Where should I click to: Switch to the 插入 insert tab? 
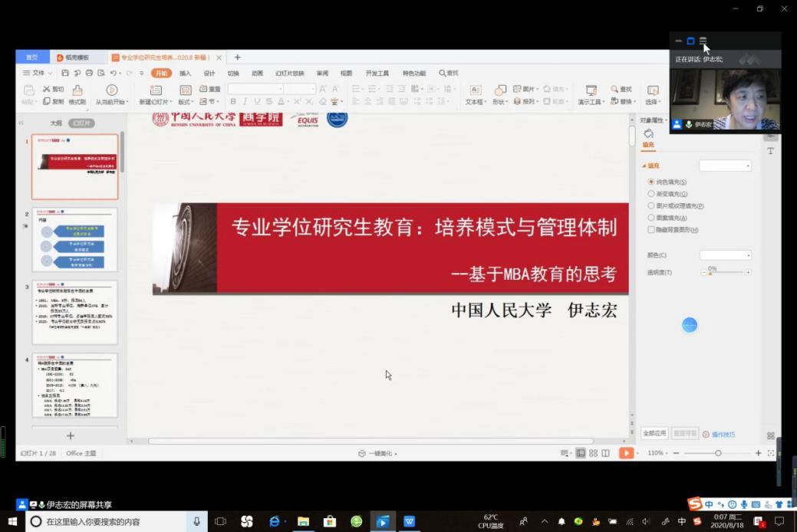(x=186, y=74)
